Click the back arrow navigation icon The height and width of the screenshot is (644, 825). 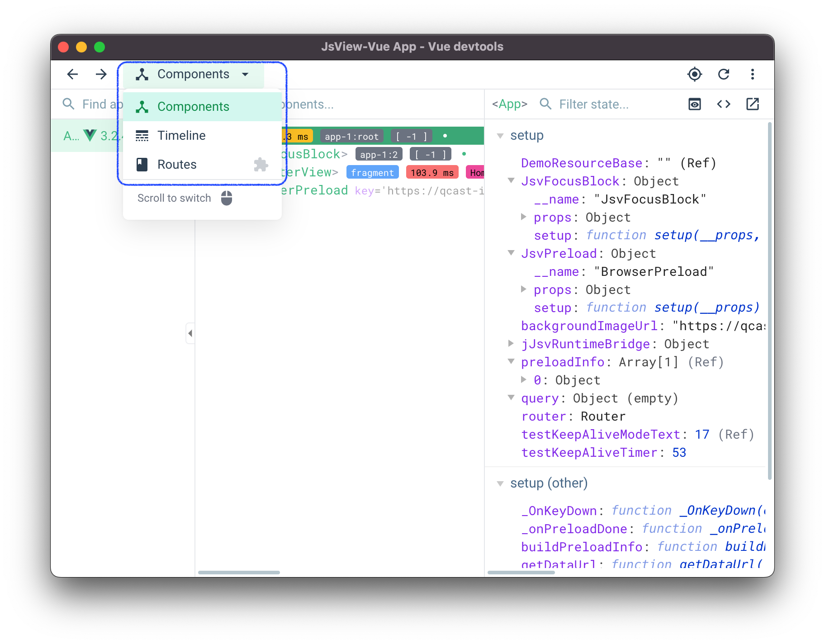[72, 74]
